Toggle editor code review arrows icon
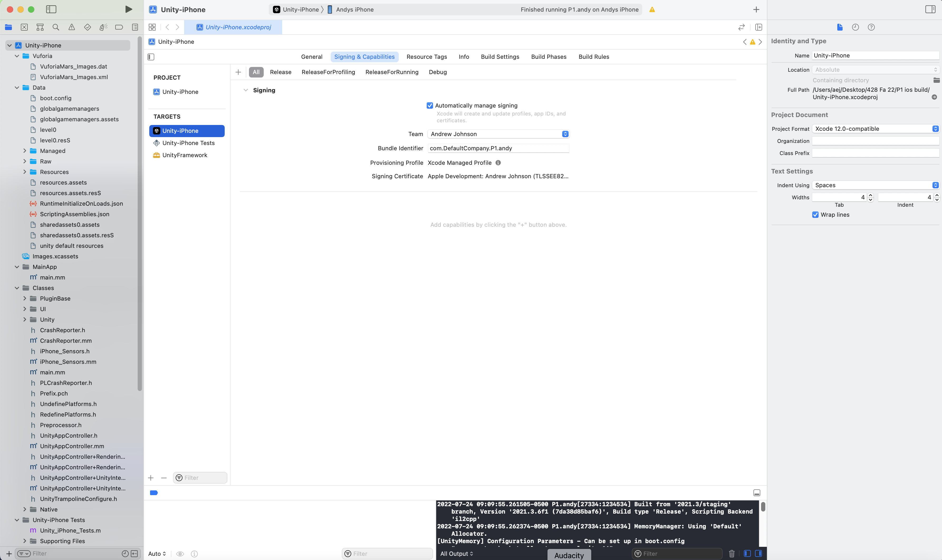 742,27
